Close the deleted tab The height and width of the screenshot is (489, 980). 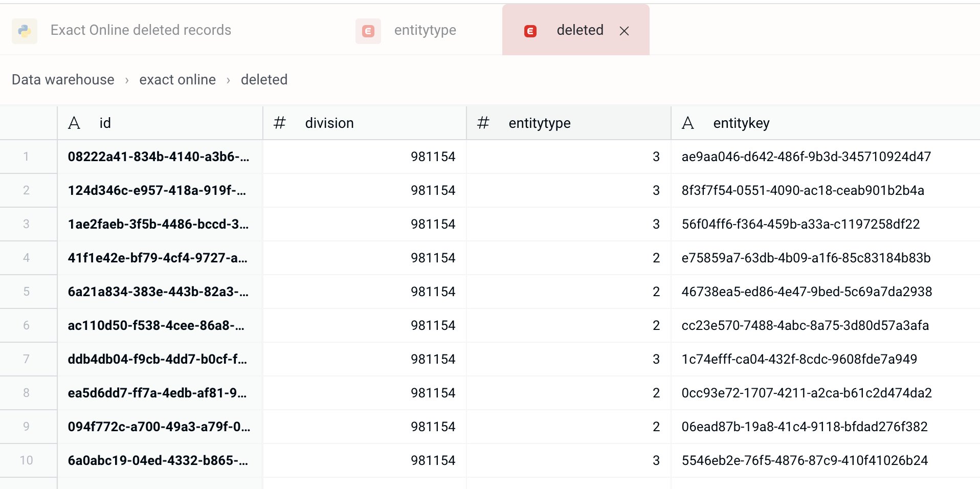tap(624, 31)
